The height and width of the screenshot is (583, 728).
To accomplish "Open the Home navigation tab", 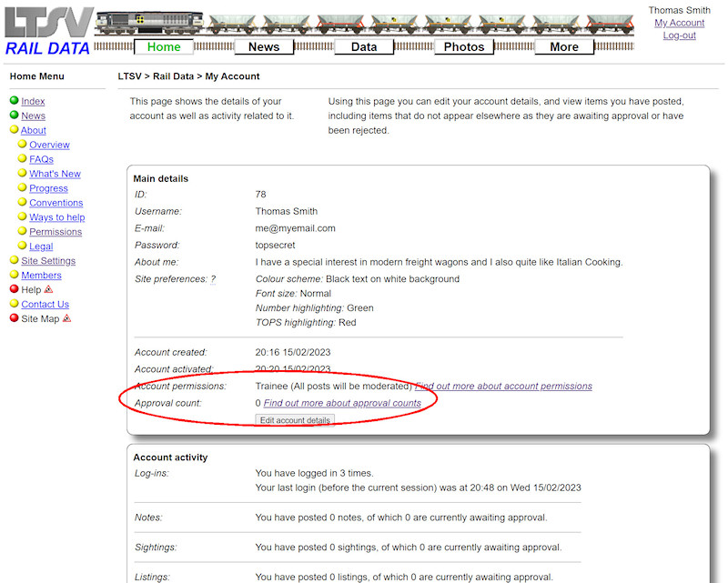I will coord(164,47).
